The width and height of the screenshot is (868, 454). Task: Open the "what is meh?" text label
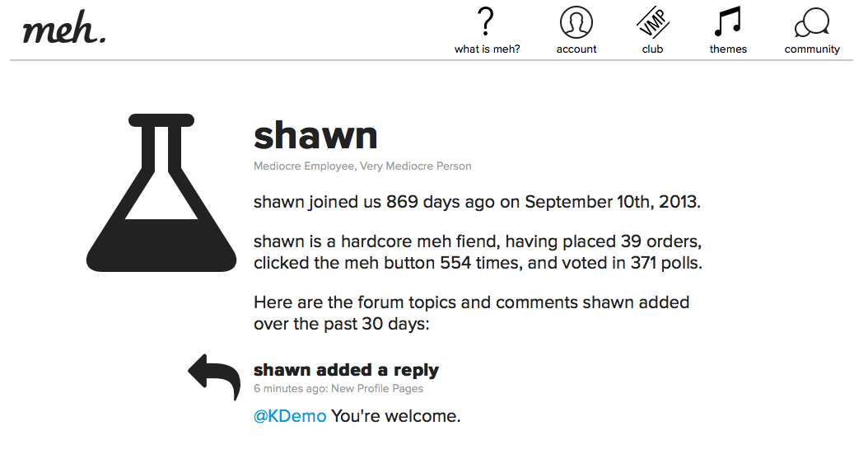pos(488,49)
